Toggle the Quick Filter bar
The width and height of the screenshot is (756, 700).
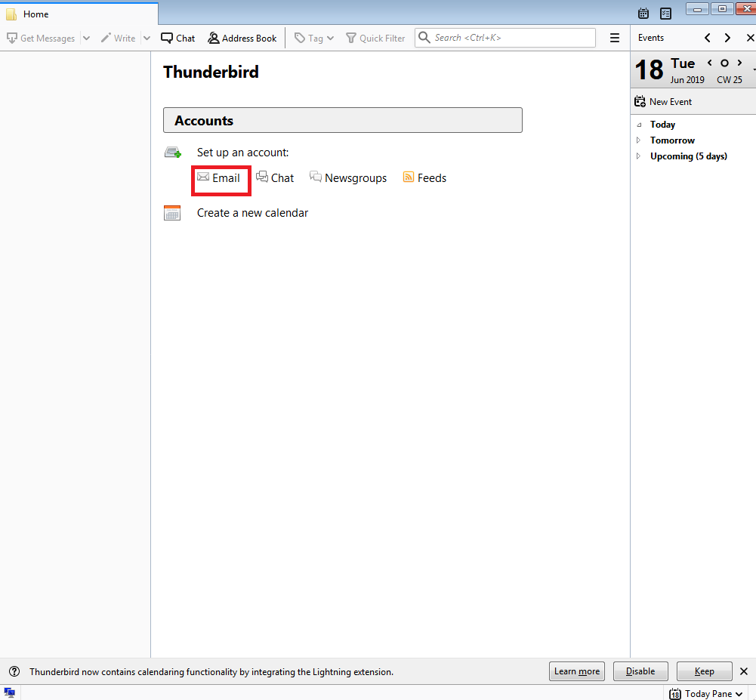(375, 38)
